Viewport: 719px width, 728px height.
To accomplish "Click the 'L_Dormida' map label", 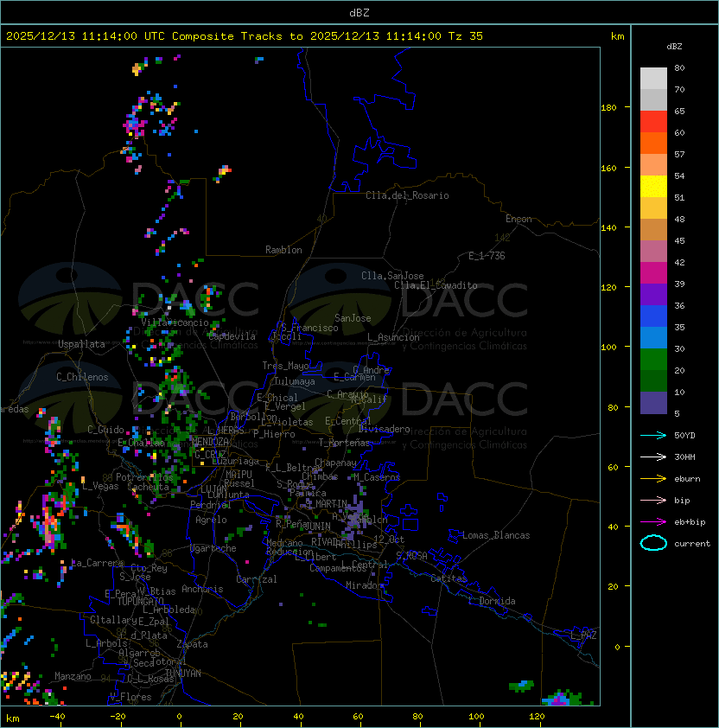I will (x=492, y=601).
